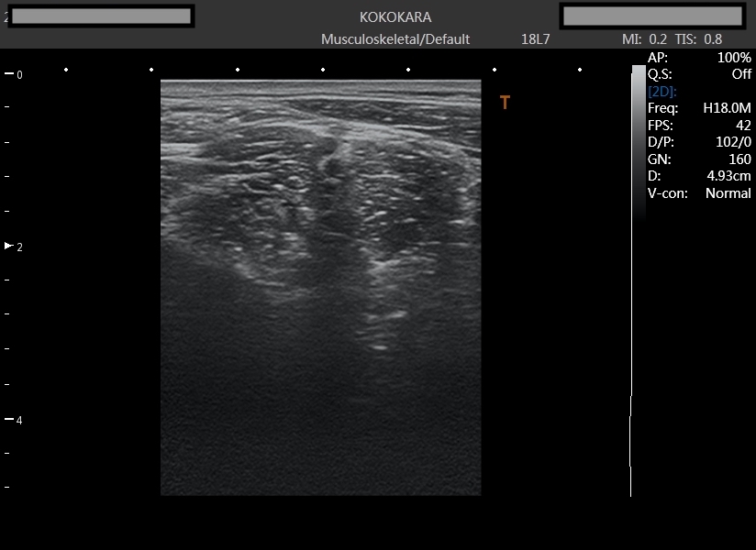This screenshot has width=756, height=550.
Task: Click the grayscale bar beside parameters
Action: (x=639, y=143)
